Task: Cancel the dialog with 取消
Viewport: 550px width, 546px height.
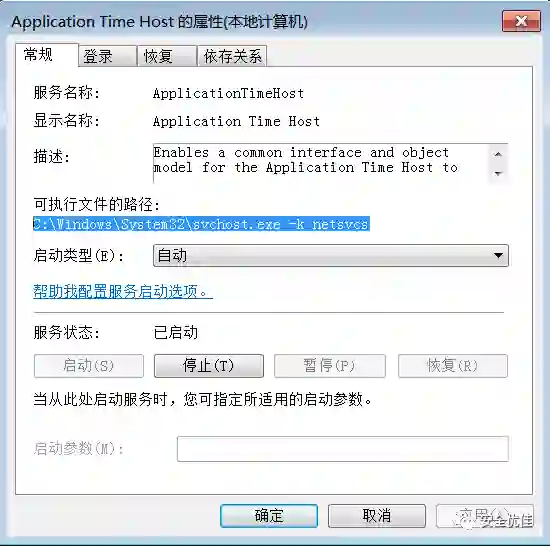Action: click(377, 516)
